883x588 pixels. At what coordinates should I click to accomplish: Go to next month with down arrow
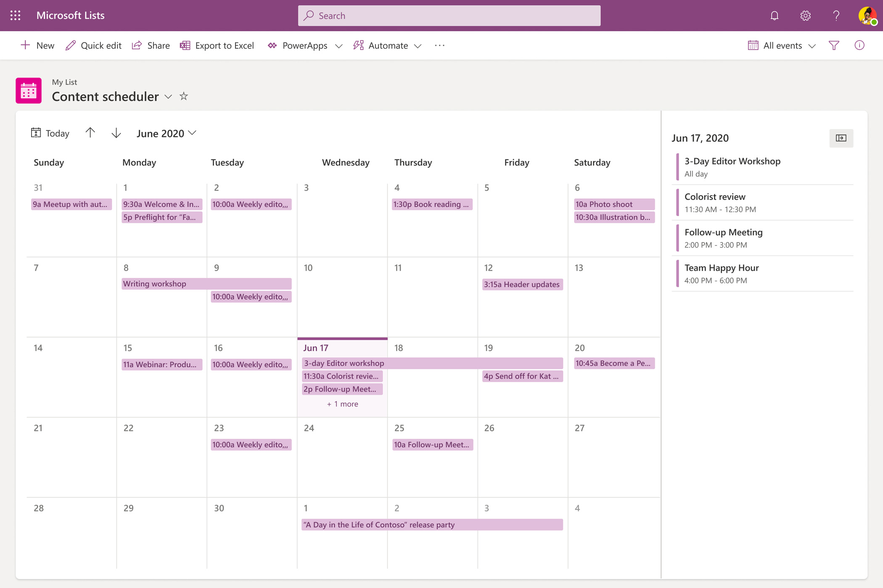pyautogui.click(x=116, y=133)
